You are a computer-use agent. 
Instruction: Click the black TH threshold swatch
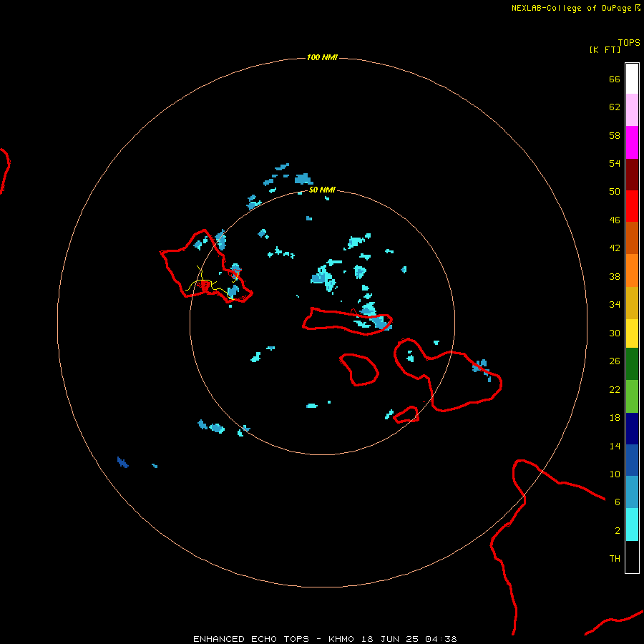click(632, 557)
